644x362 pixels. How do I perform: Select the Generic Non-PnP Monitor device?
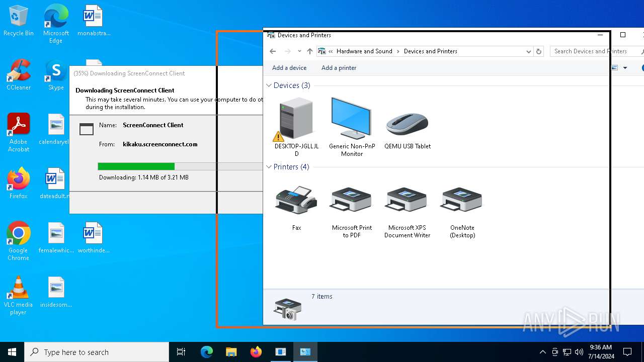pyautogui.click(x=352, y=127)
